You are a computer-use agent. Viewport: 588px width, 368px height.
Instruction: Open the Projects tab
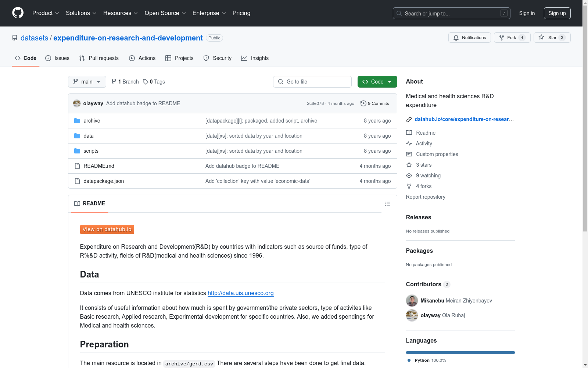tap(179, 58)
